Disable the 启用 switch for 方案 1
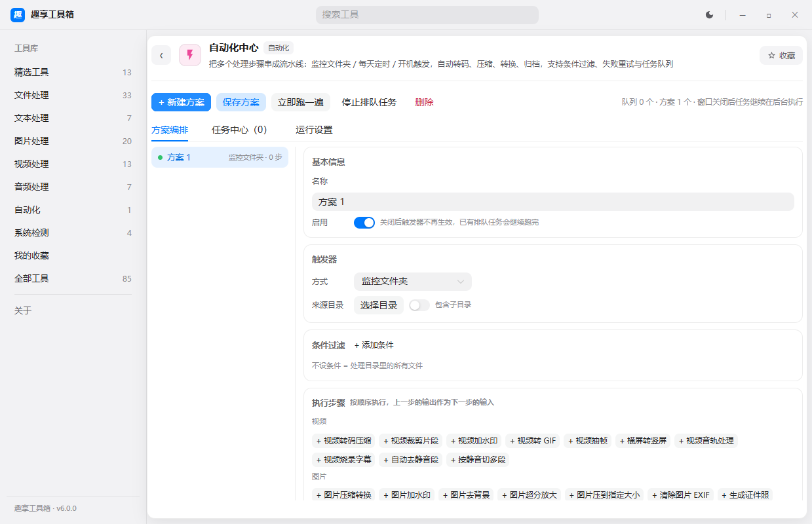 tap(364, 223)
